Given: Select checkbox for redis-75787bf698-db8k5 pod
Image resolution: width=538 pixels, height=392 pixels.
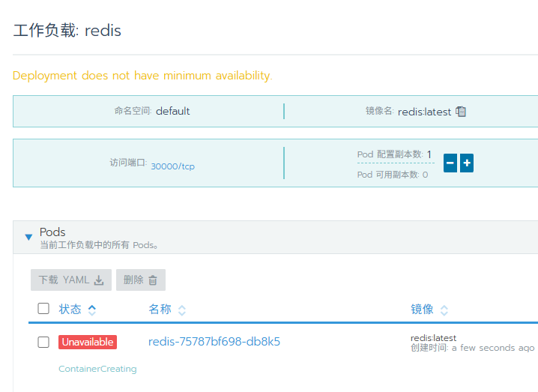Looking at the screenshot, I should pyautogui.click(x=43, y=342).
